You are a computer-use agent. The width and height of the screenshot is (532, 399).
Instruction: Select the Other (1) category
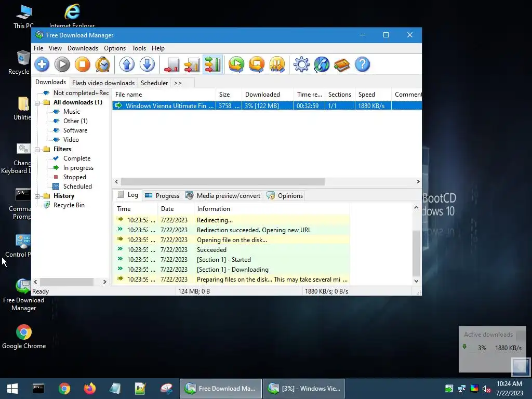(75, 121)
